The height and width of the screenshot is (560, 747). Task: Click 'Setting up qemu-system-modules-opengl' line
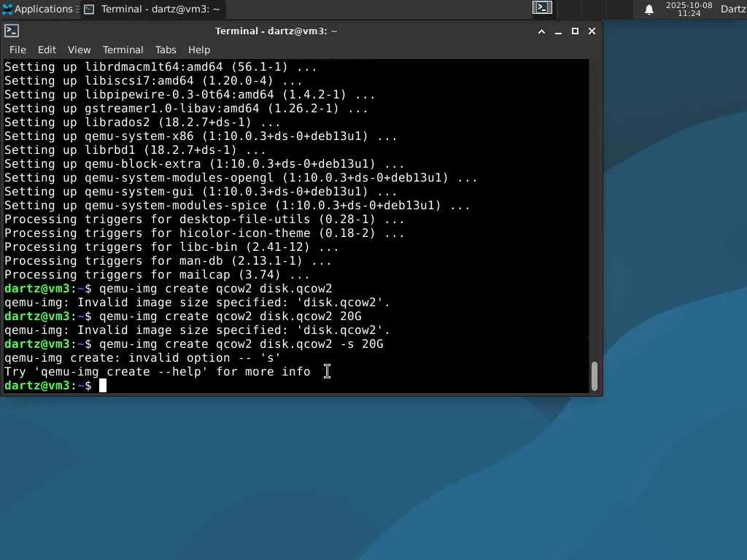241,178
